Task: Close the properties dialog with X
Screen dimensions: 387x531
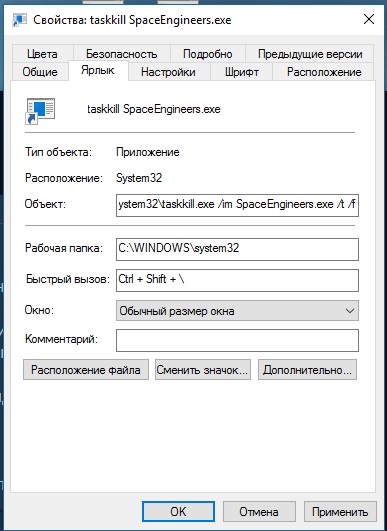Action: tap(369, 19)
